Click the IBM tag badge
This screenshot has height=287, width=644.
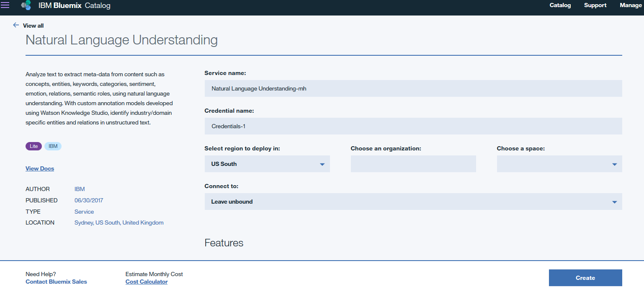click(x=53, y=146)
